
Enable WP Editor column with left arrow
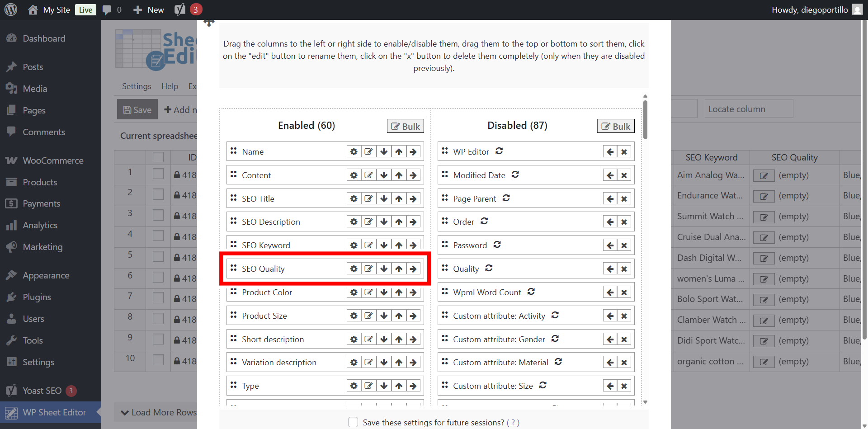610,152
